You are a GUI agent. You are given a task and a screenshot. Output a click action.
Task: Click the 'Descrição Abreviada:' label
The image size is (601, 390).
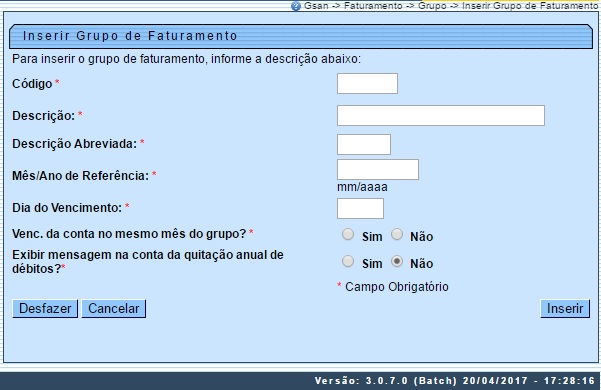click(74, 144)
